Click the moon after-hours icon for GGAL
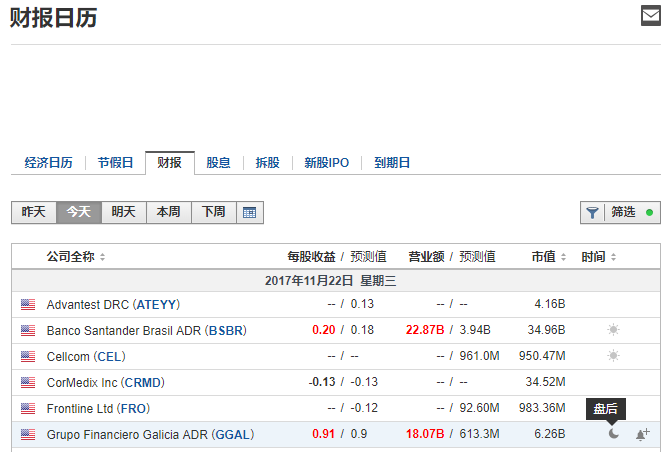 (614, 433)
